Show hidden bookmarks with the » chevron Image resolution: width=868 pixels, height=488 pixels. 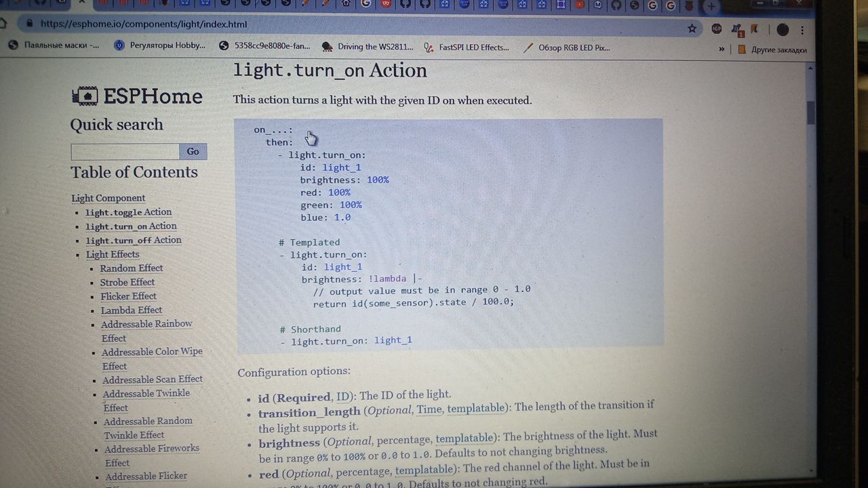click(722, 49)
